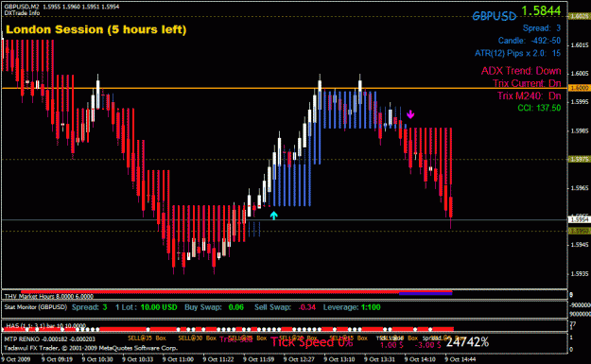Select the orange horizontal line price tag 1.6002

click(579, 88)
